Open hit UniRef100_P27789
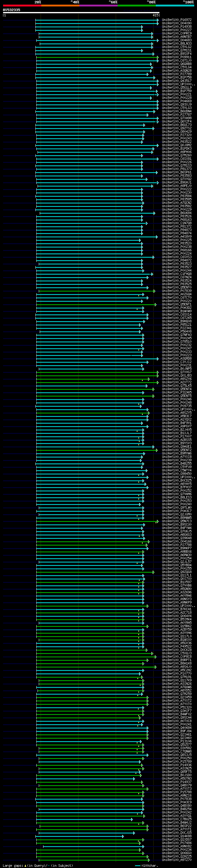This screenshot has width=197, height=868. [177, 74]
